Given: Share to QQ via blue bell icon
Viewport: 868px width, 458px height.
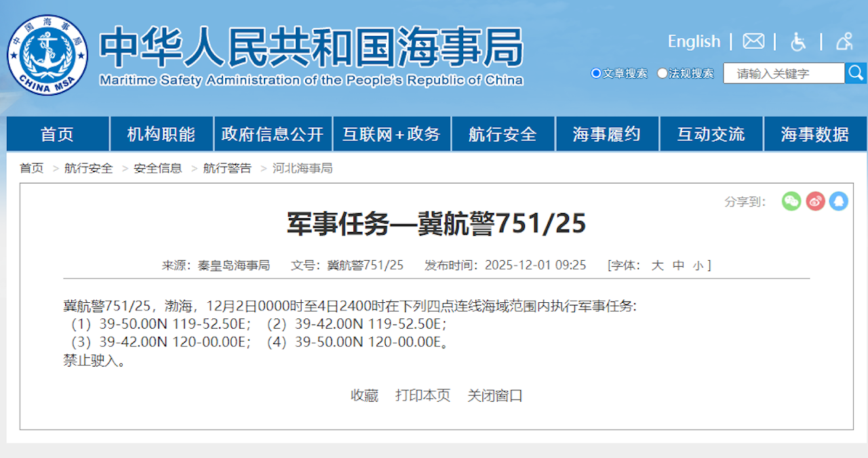Looking at the screenshot, I should pyautogui.click(x=839, y=201).
